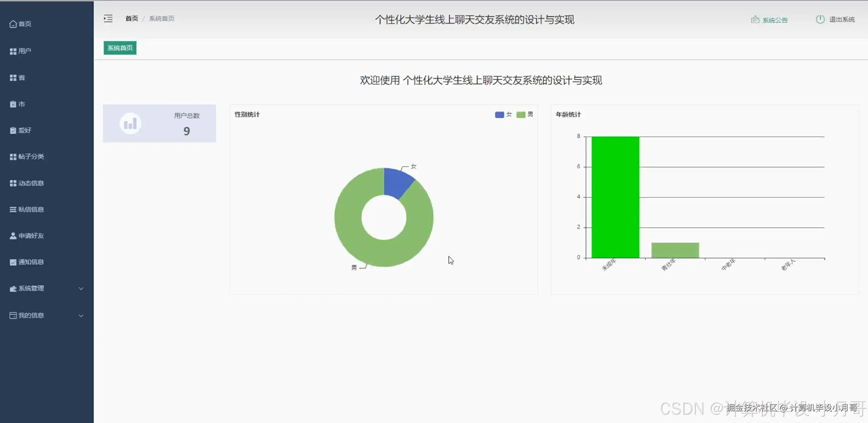This screenshot has height=423, width=868.
Task: Open the 首页 home icon in sidebar
Action: coord(13,24)
